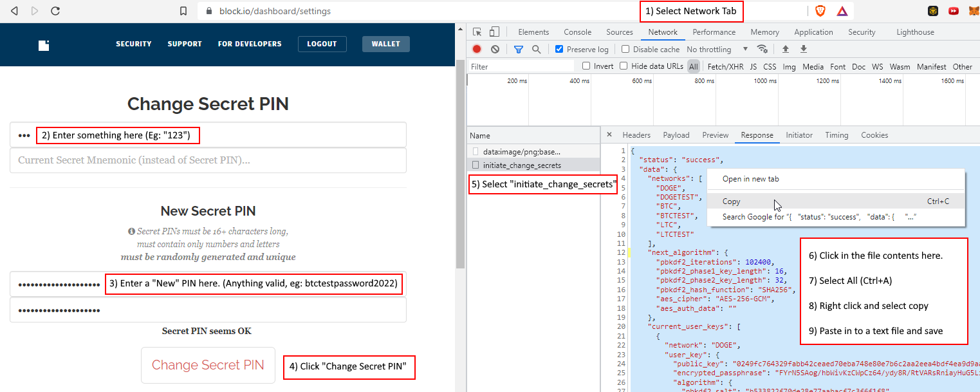This screenshot has width=980, height=392.
Task: Click the LOGOUT button in header
Action: pos(322,44)
